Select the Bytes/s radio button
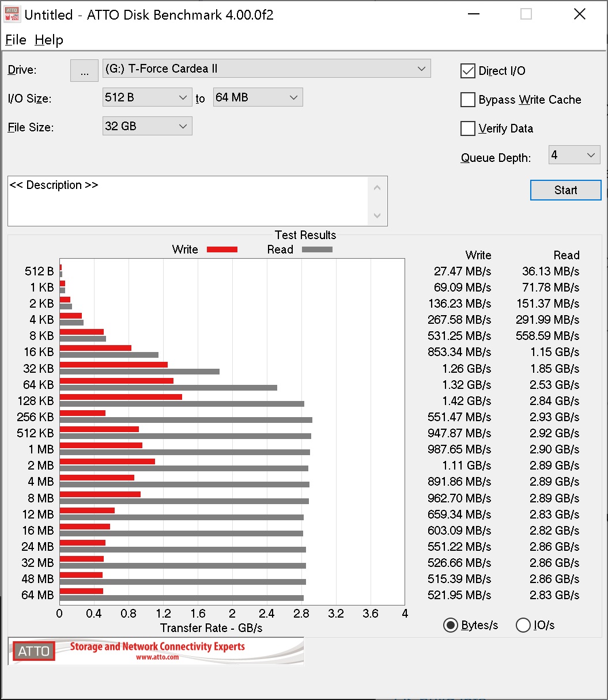 click(x=451, y=625)
